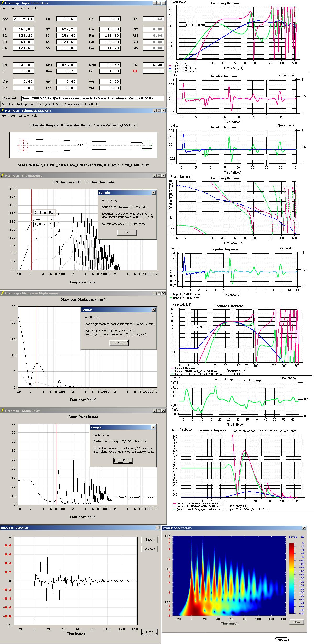This screenshot has width=314, height=644.
Task: Click green port circle in schematic diagram
Action: 147,145
